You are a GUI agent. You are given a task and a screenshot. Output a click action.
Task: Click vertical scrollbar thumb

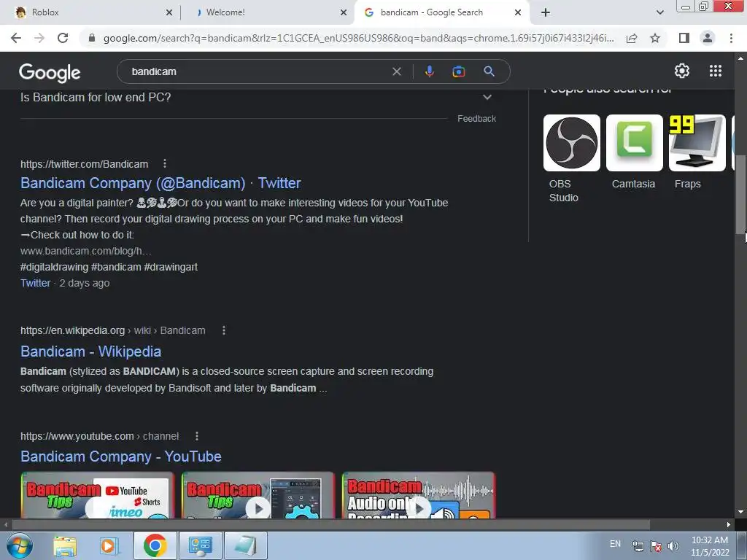click(x=740, y=194)
